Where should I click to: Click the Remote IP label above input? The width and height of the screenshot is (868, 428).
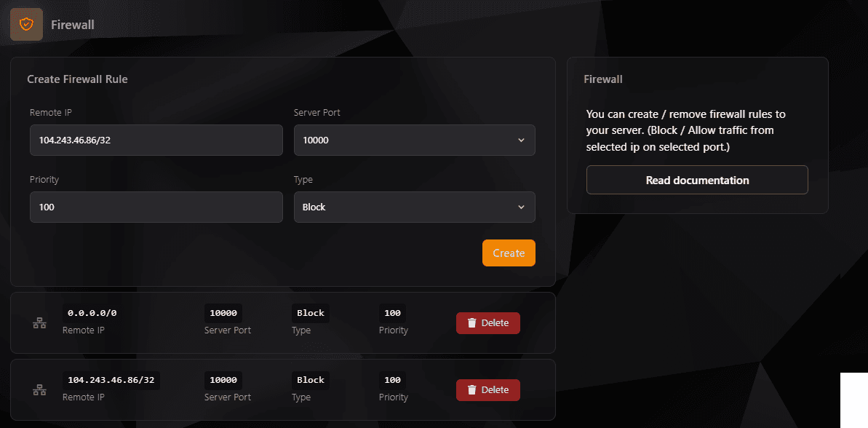tap(51, 112)
